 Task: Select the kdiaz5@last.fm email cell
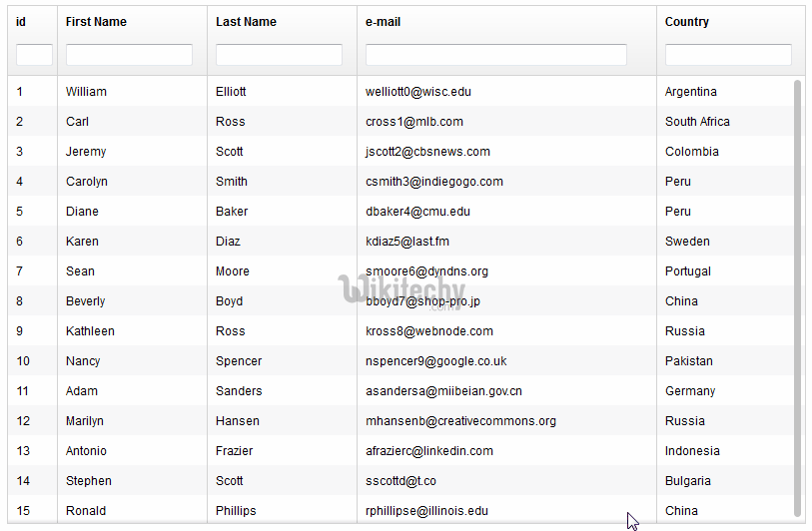coord(406,242)
